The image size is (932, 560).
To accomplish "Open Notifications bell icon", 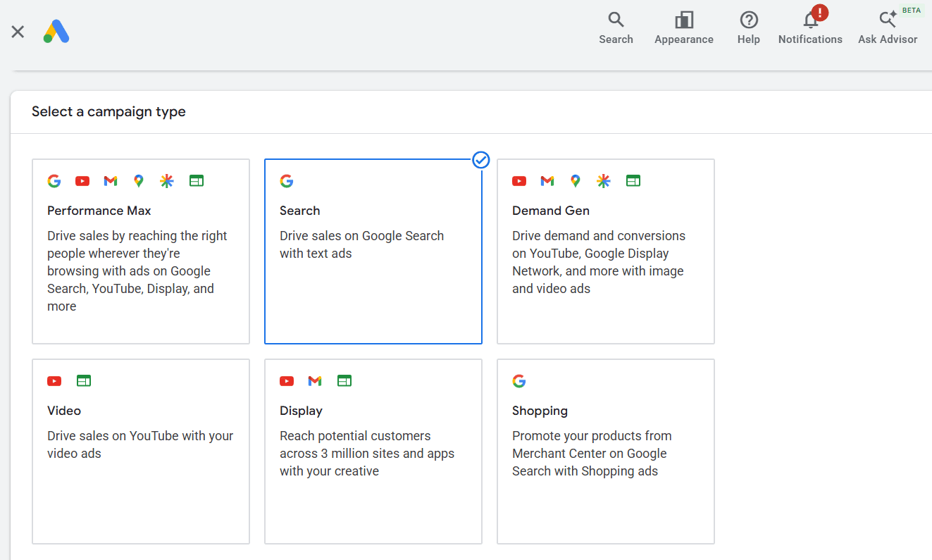I will 811,20.
